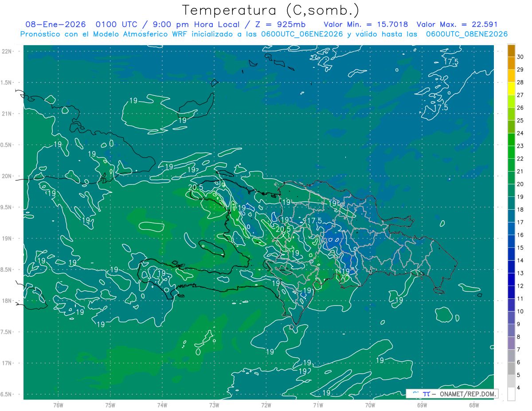Click the 'Valor Max. = 22.591' text
Screen dimensions: 532x411
(x=457, y=24)
